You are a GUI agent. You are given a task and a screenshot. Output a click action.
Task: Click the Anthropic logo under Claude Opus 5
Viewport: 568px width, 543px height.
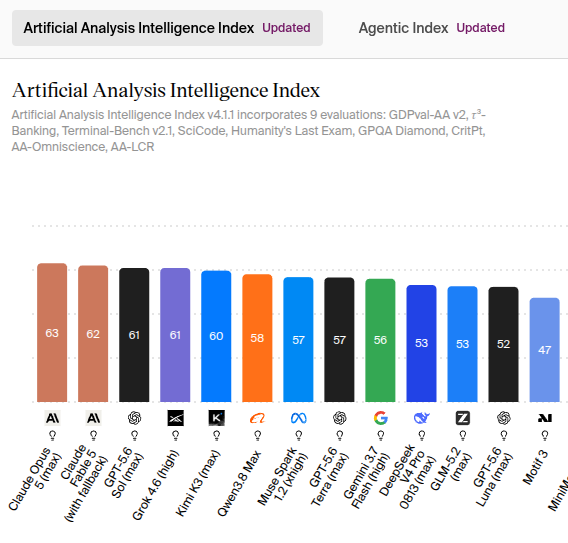pyautogui.click(x=52, y=418)
